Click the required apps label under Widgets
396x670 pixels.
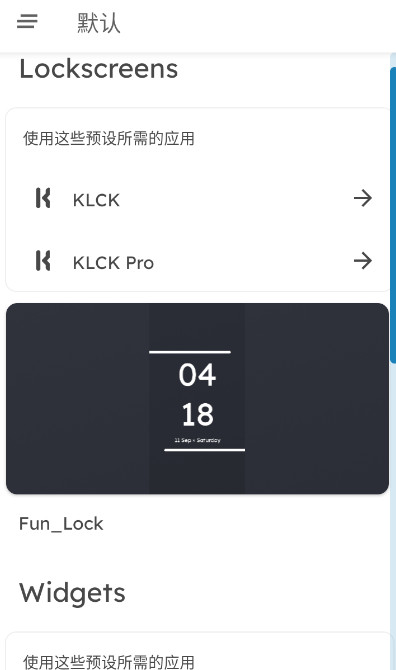[x=109, y=661]
